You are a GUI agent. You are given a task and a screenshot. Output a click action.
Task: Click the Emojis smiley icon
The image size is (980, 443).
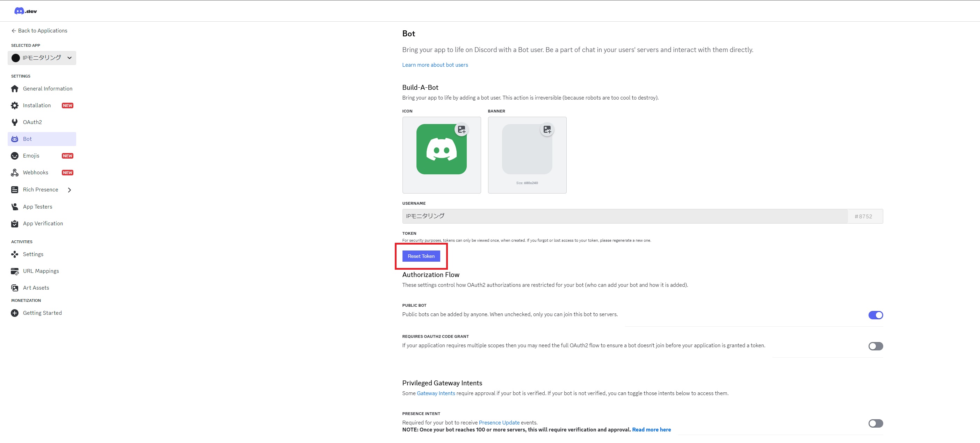[14, 156]
